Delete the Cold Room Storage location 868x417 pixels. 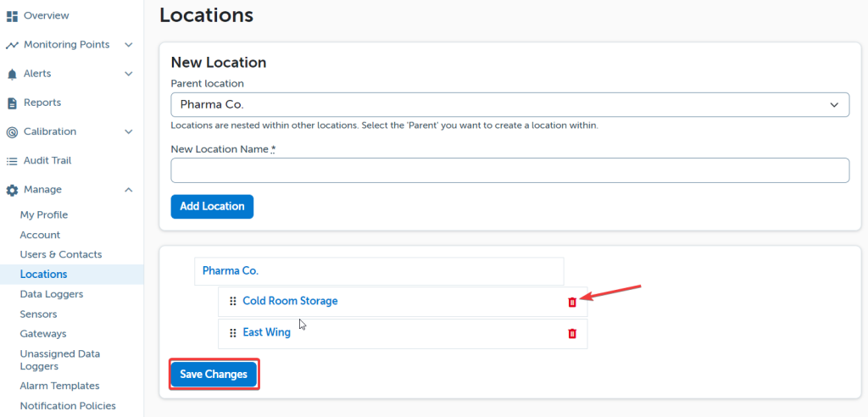572,303
